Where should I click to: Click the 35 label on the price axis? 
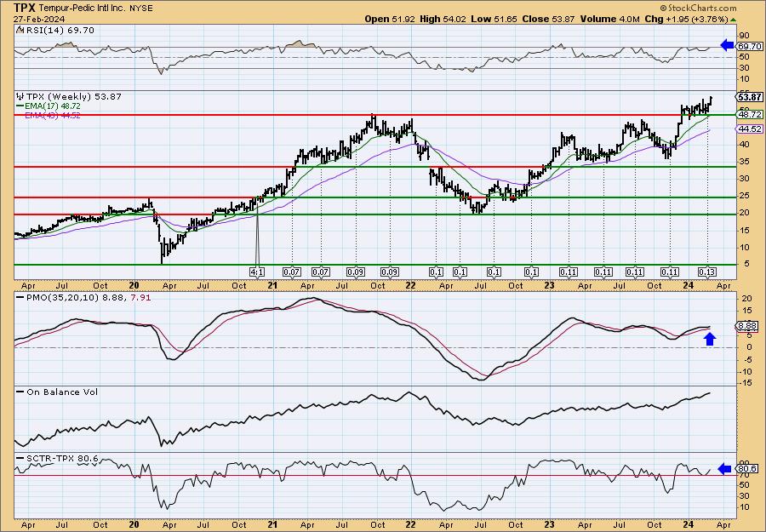(744, 161)
